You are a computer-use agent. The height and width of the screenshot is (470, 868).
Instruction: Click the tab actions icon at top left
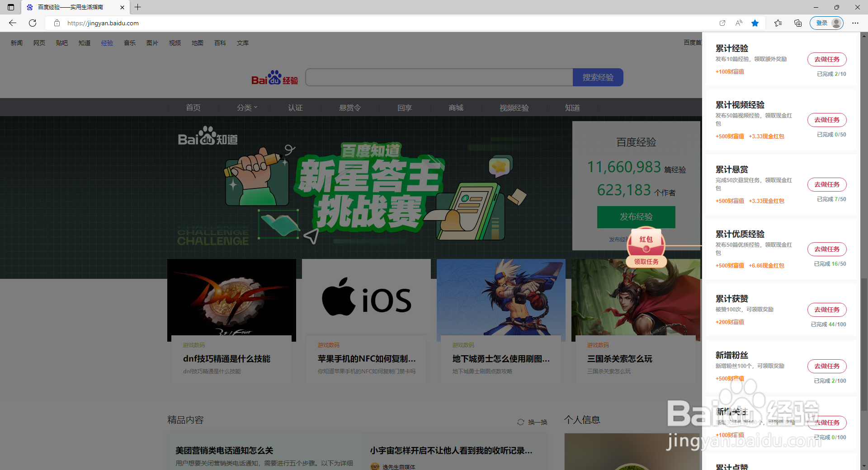(11, 7)
